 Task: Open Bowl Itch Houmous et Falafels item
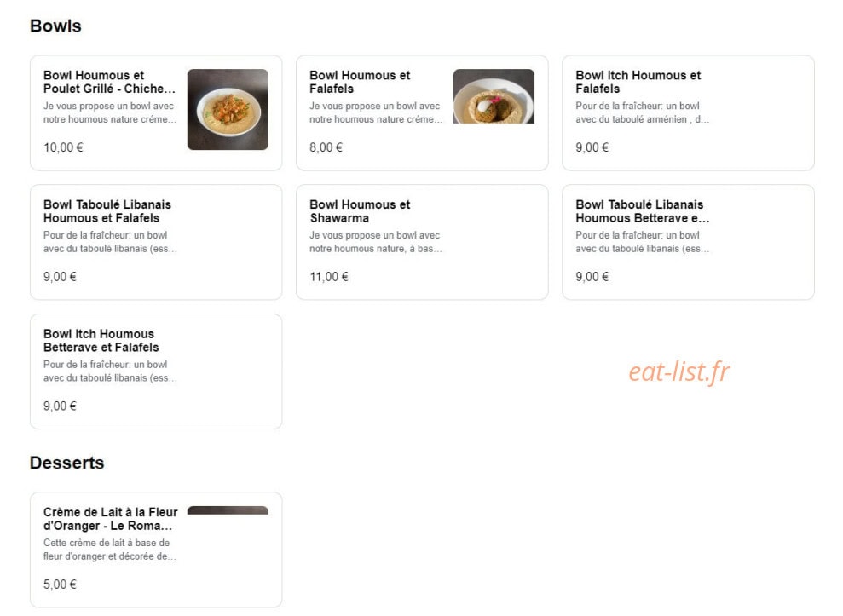point(688,112)
